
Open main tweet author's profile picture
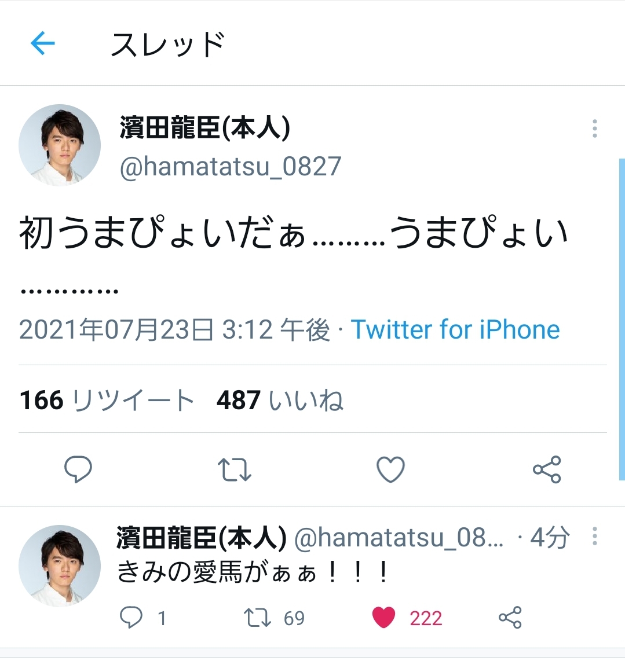60,145
